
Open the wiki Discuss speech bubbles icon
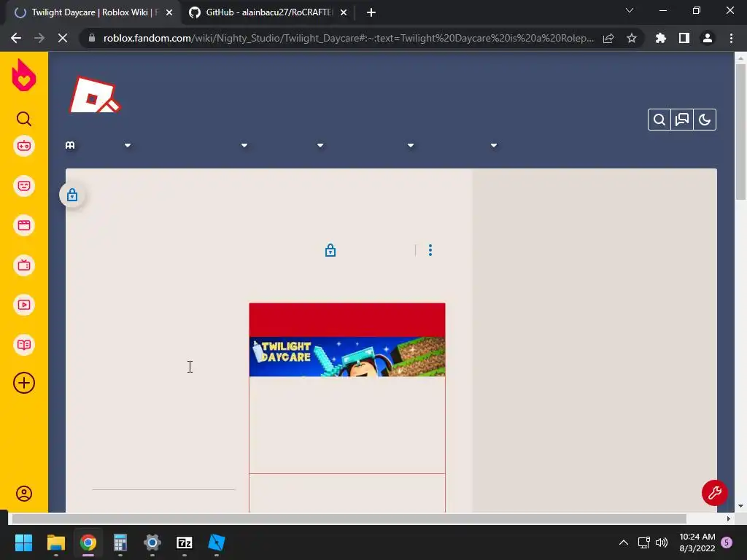click(682, 120)
